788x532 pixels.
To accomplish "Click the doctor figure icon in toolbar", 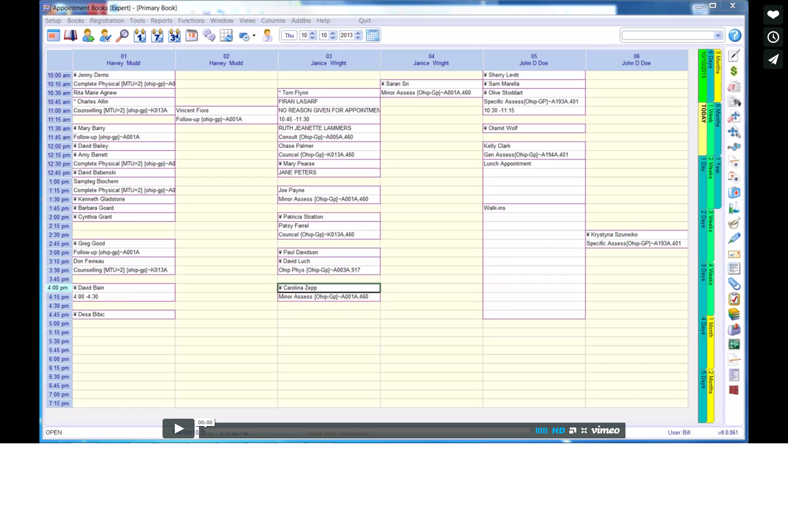I will pyautogui.click(x=267, y=35).
